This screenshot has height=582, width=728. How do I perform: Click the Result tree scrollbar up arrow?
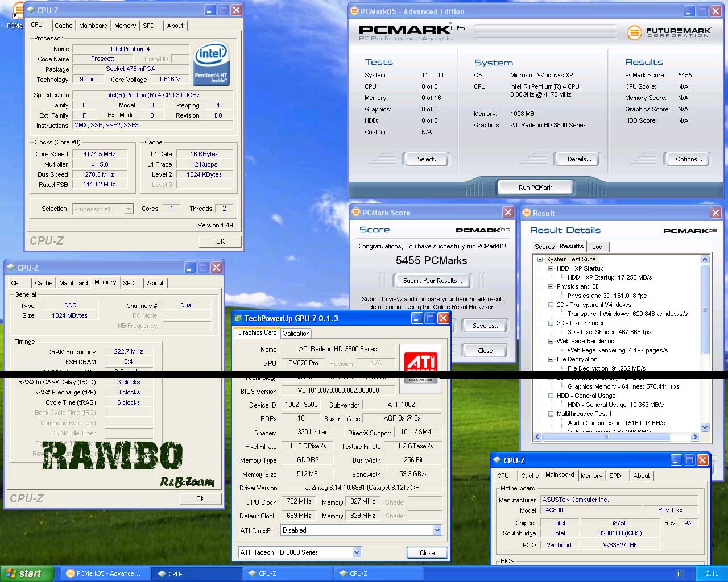coord(705,260)
